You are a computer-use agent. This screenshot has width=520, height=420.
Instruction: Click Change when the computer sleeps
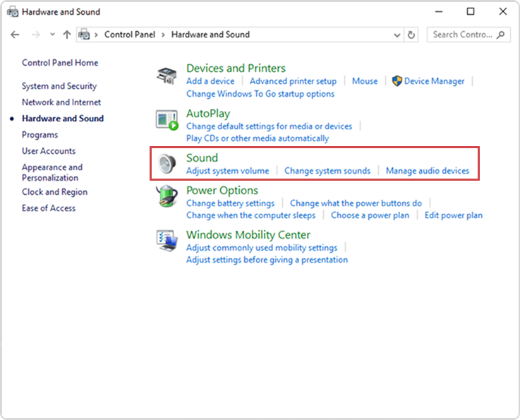coord(251,215)
